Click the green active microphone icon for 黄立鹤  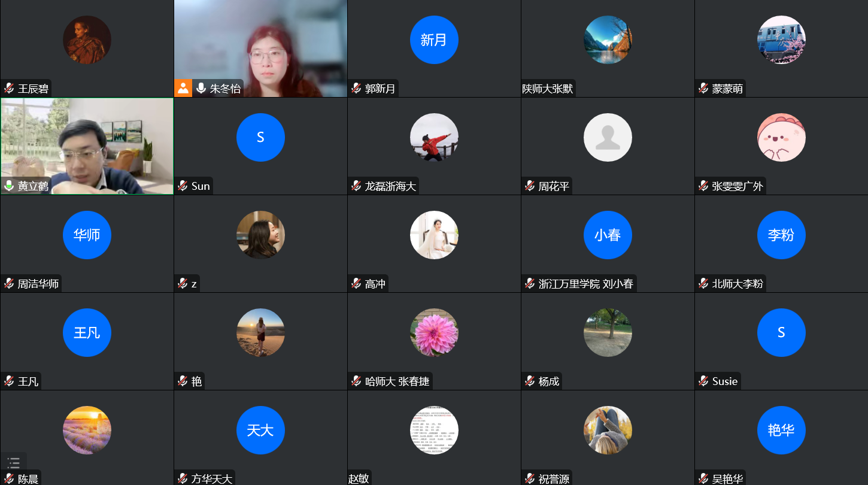coord(9,186)
